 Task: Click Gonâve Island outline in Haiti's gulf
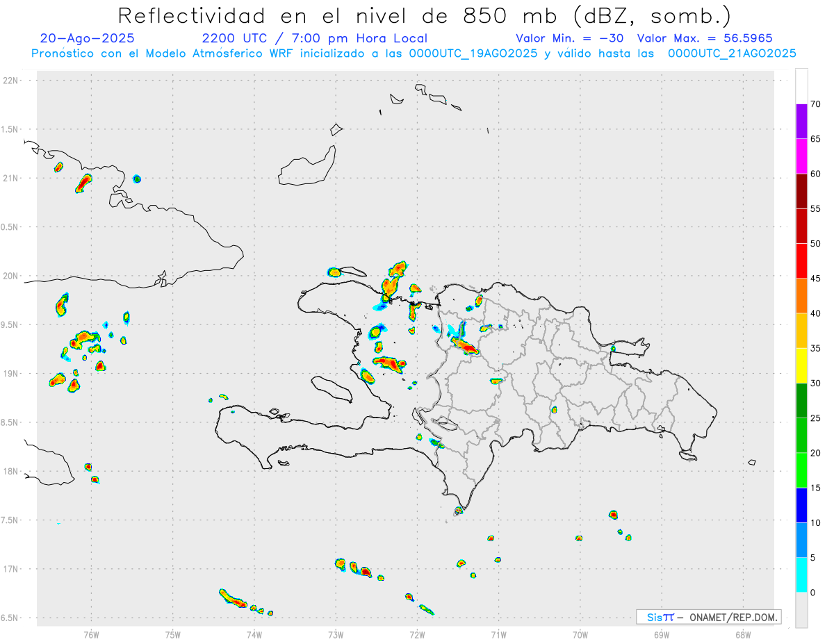pyautogui.click(x=331, y=388)
